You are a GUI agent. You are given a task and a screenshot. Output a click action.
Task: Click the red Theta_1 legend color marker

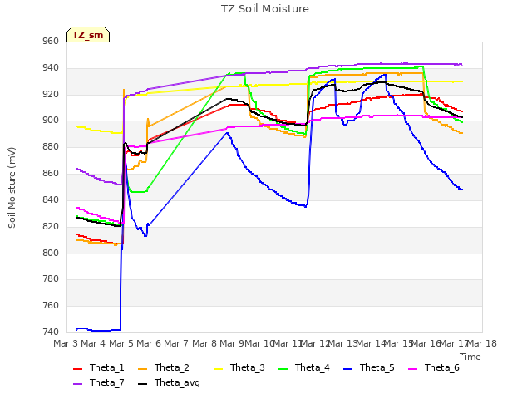pyautogui.click(x=77, y=369)
